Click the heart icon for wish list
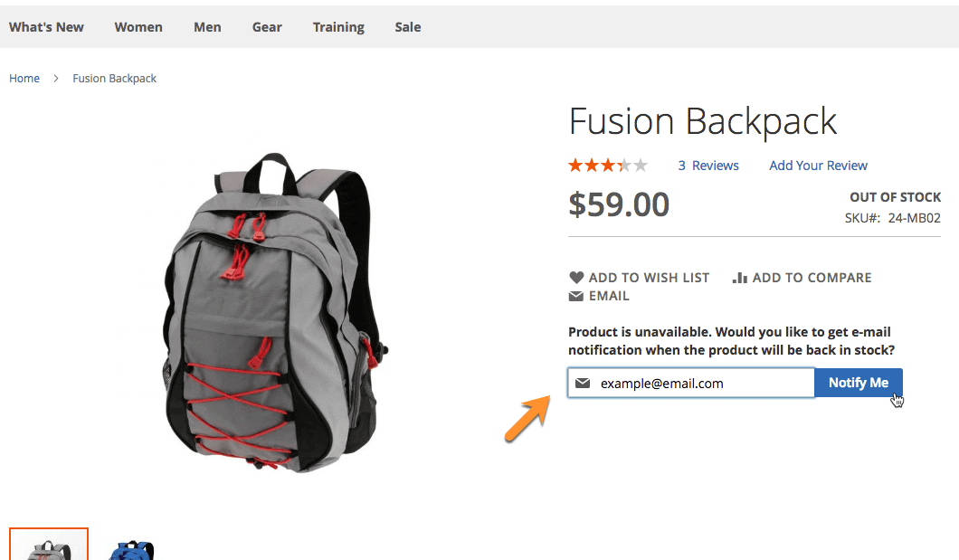 576,278
